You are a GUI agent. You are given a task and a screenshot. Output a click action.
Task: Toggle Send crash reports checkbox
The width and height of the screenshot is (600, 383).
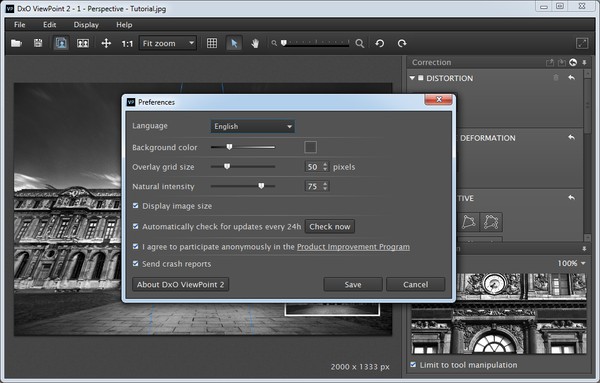pyautogui.click(x=135, y=264)
